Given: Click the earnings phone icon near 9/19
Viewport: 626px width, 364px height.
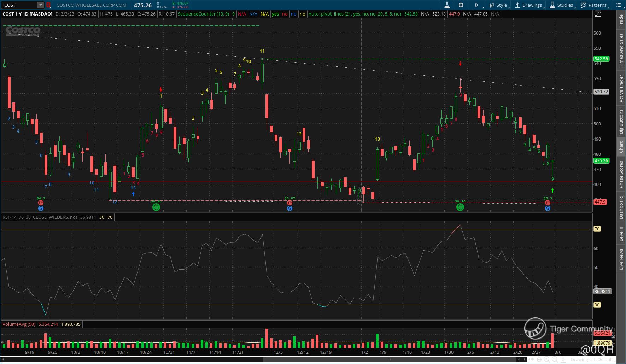Looking at the screenshot, I should tap(41, 203).
